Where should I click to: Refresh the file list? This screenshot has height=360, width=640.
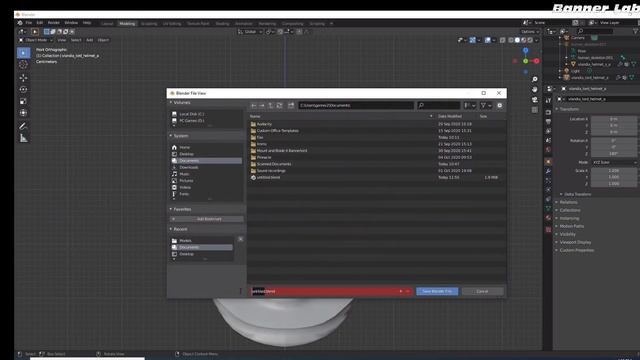click(x=280, y=106)
